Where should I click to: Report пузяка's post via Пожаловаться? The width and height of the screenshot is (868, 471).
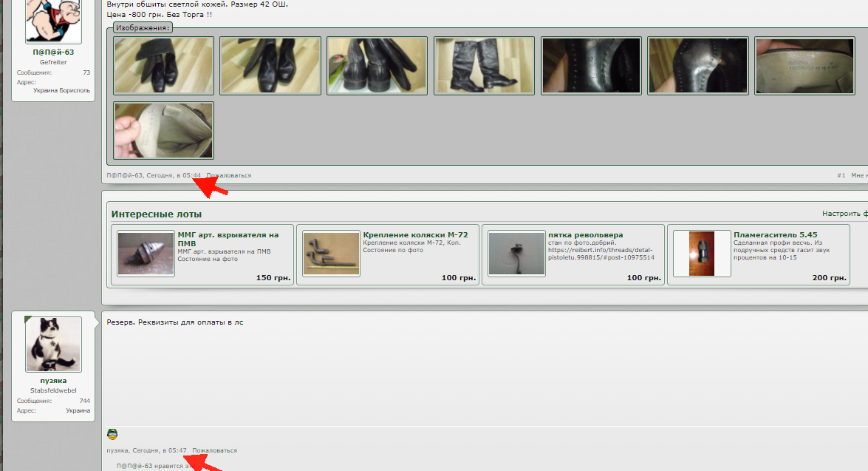(215, 450)
